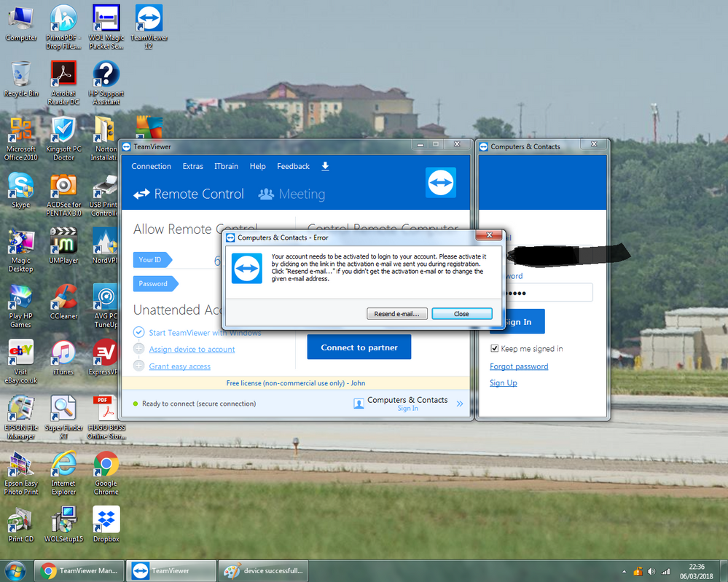This screenshot has width=728, height=582.
Task: Switch to TeamViewer Man... Chrome taskbar item
Action: (x=79, y=571)
